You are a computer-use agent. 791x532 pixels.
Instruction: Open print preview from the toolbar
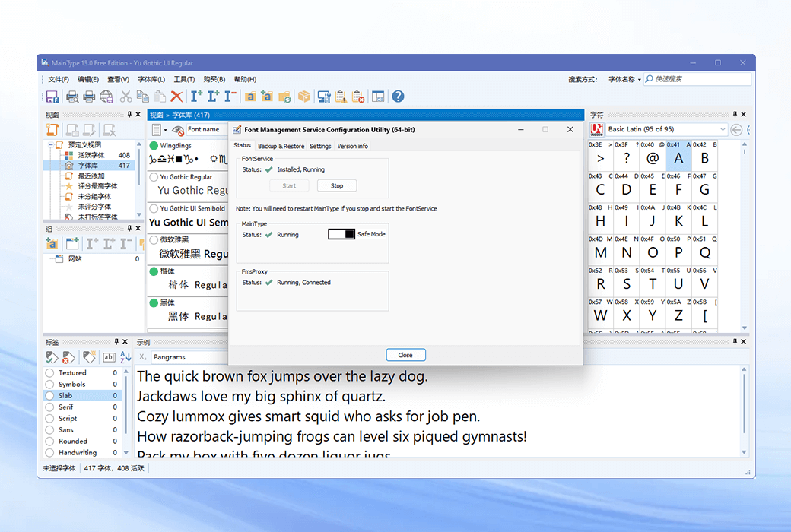(72, 97)
